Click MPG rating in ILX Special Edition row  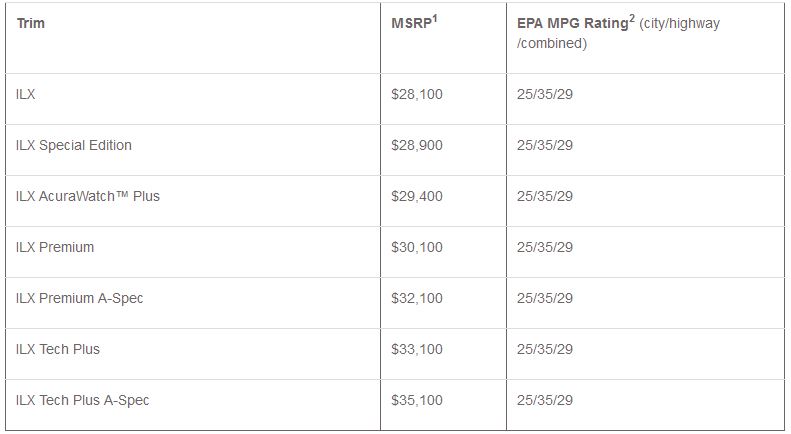click(545, 145)
